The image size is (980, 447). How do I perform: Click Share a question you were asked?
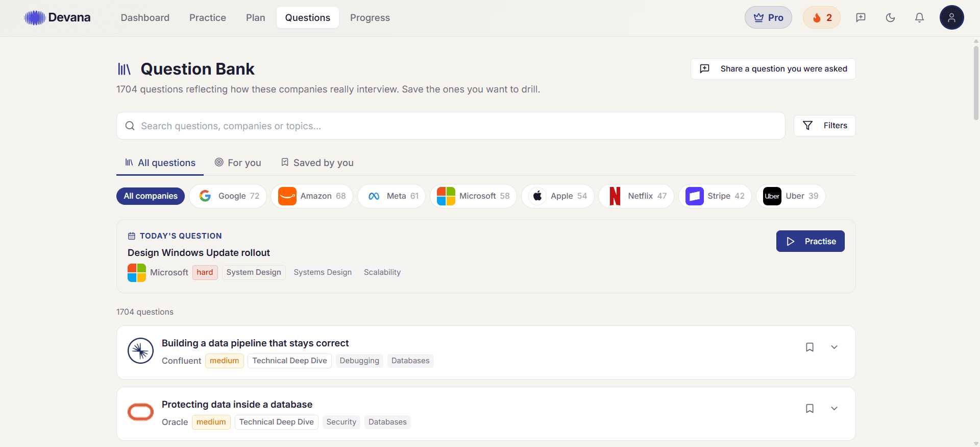click(x=773, y=69)
